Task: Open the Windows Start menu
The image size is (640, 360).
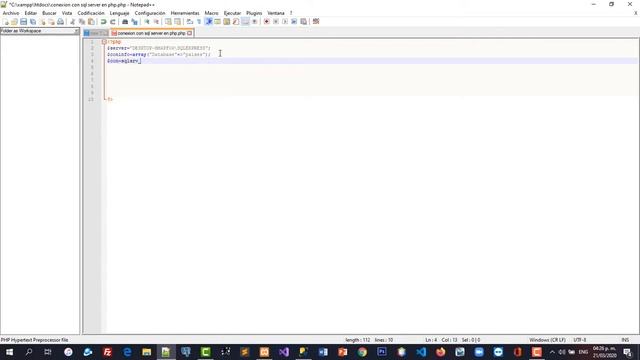Action: 9,352
